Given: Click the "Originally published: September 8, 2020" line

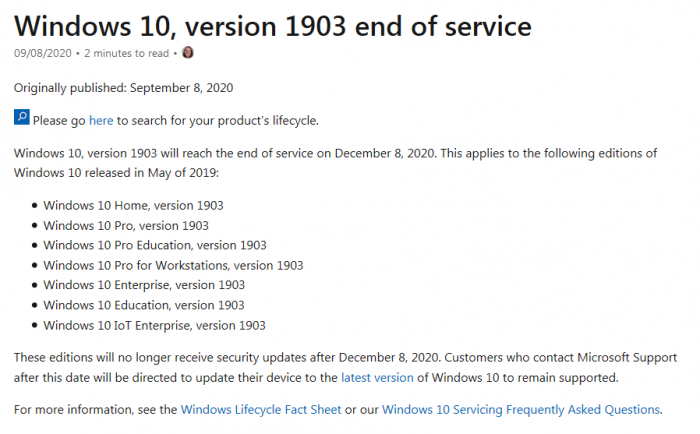Looking at the screenshot, I should tap(123, 87).
